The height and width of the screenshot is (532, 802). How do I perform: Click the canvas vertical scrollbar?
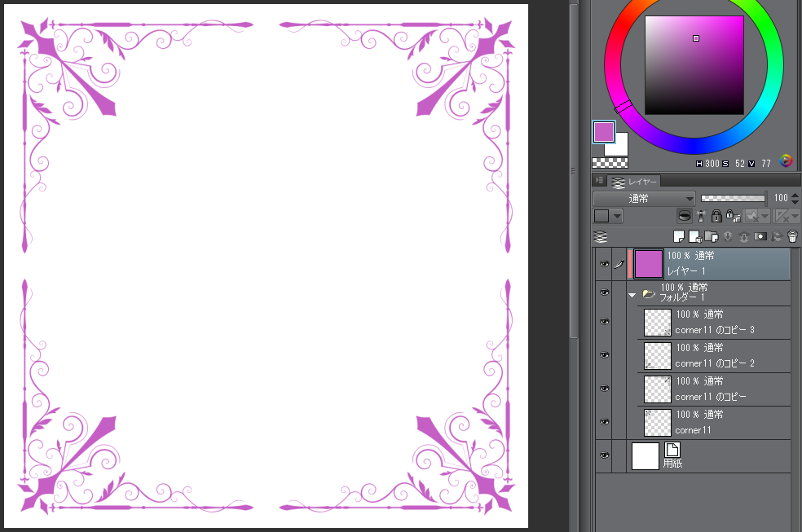tap(574, 171)
